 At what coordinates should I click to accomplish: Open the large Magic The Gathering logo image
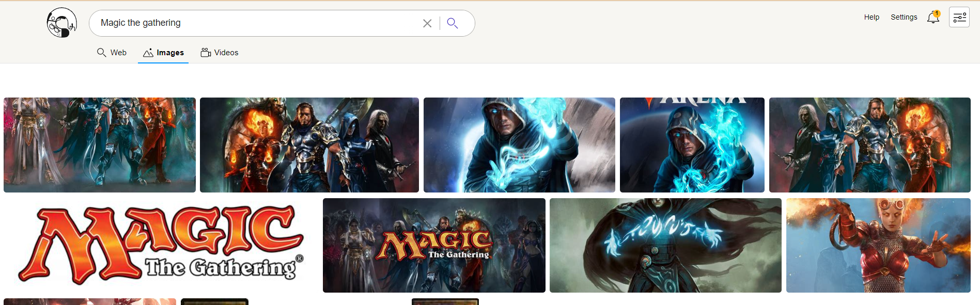161,245
